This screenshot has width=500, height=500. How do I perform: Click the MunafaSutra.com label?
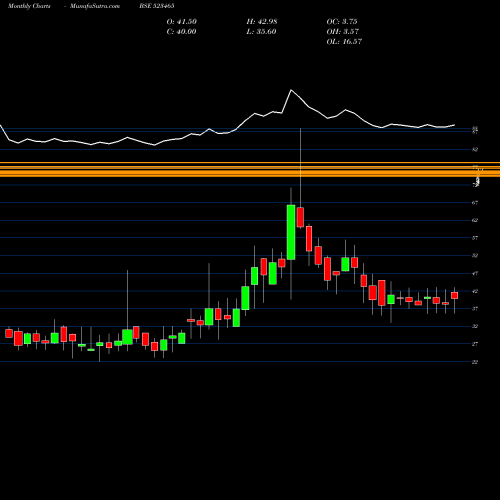[x=95, y=6]
